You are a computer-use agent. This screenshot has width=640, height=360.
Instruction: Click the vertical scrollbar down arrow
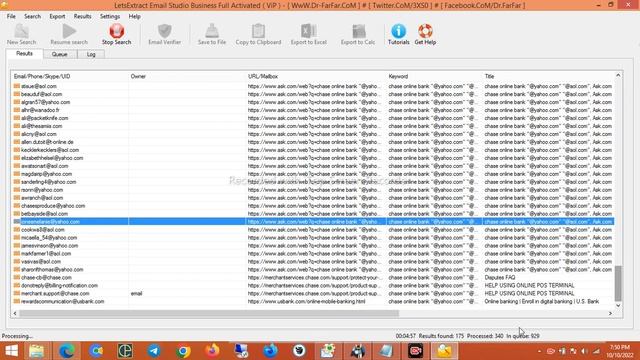click(618, 305)
